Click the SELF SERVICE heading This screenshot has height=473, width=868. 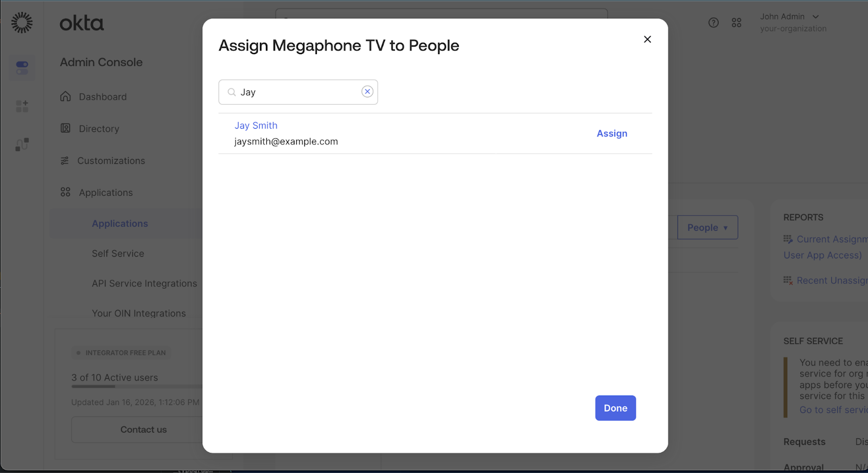coord(813,341)
